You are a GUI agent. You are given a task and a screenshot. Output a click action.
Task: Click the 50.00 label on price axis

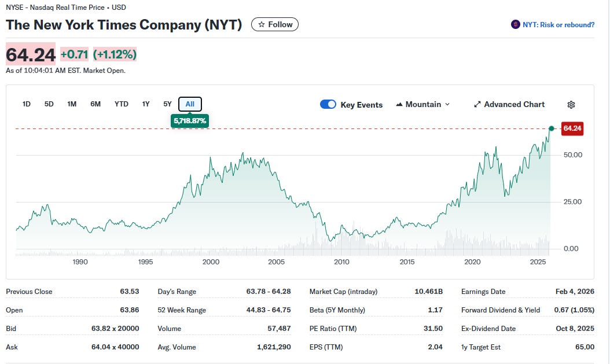click(x=572, y=155)
